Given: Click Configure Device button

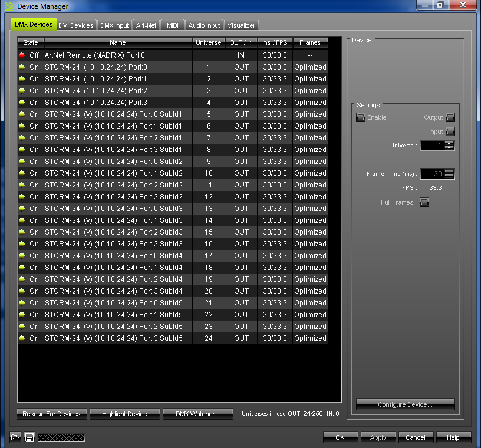Looking at the screenshot, I should click(405, 404).
